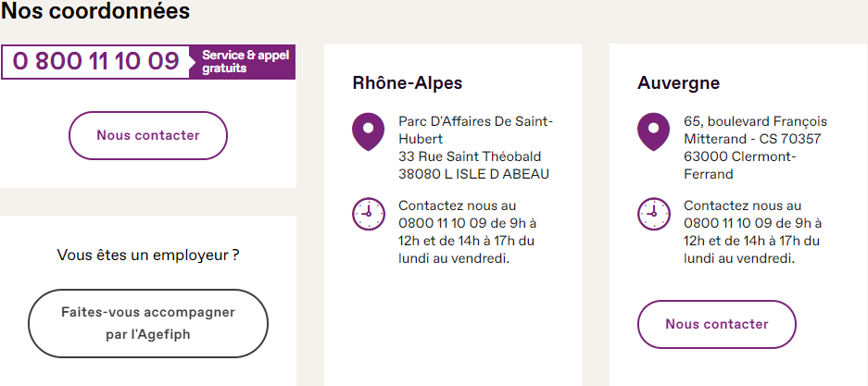868x386 pixels.
Task: Click the Auvergne location pin icon
Action: tap(654, 131)
